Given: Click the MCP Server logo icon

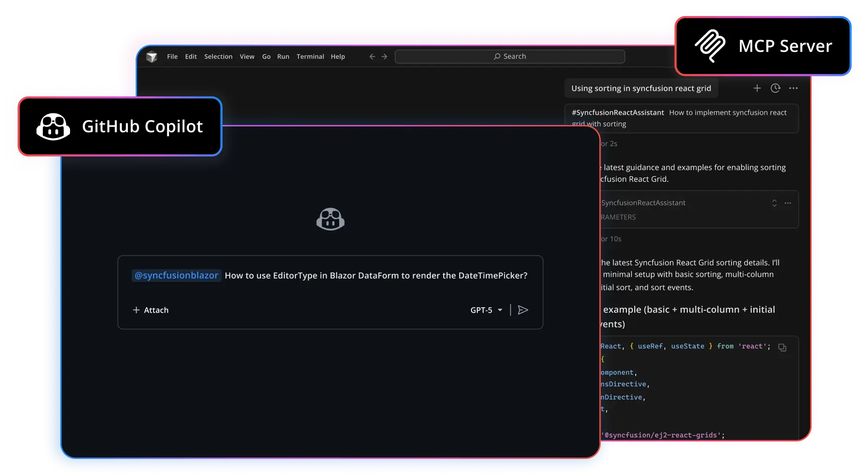Looking at the screenshot, I should [x=710, y=46].
